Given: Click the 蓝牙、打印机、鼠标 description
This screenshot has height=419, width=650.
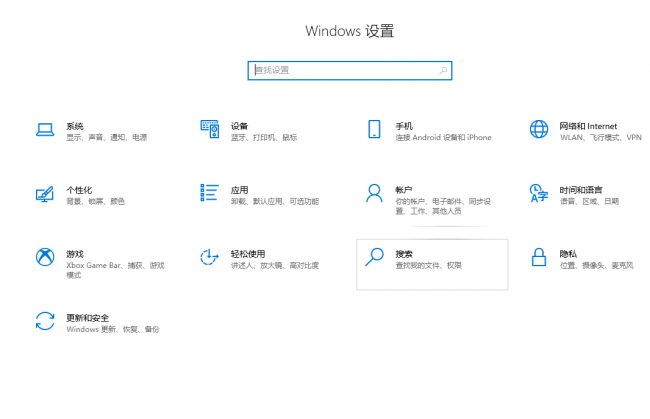Looking at the screenshot, I should click(x=264, y=137).
